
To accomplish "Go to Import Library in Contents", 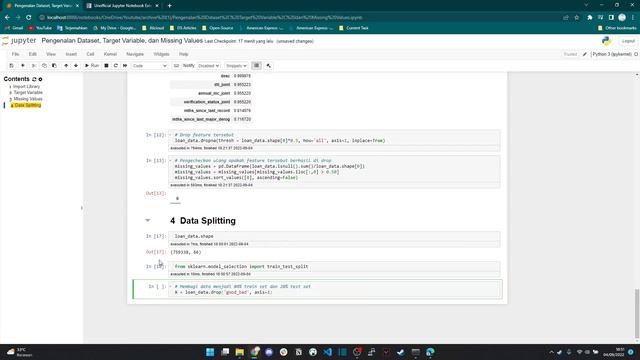I will point(26,87).
